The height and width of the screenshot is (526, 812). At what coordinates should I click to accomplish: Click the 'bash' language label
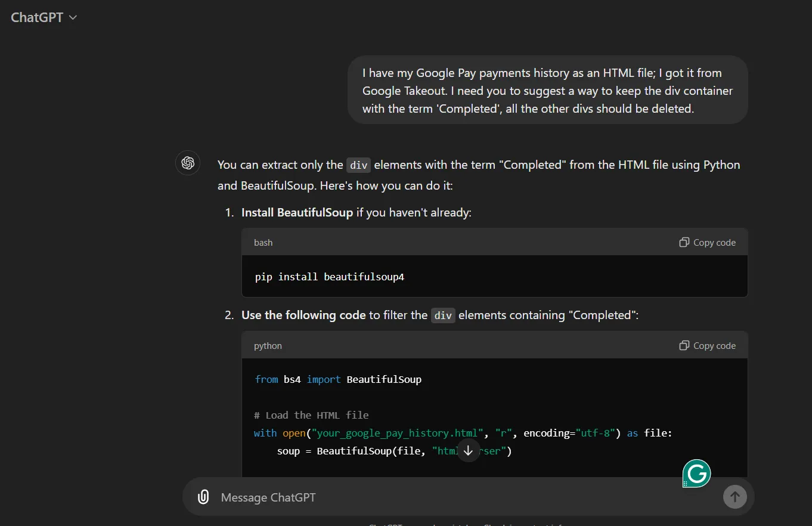263,242
